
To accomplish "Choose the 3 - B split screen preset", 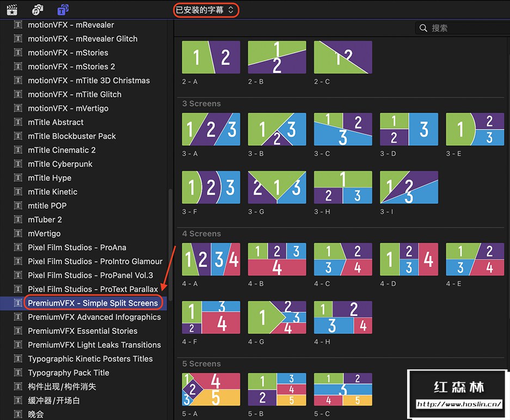I will [277, 129].
